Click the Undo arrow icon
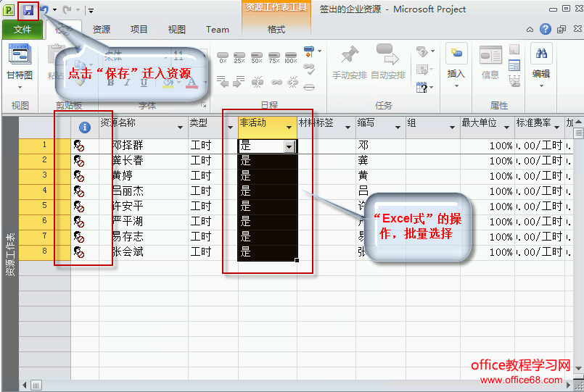Image resolution: width=584 pixels, height=392 pixels. (x=44, y=10)
